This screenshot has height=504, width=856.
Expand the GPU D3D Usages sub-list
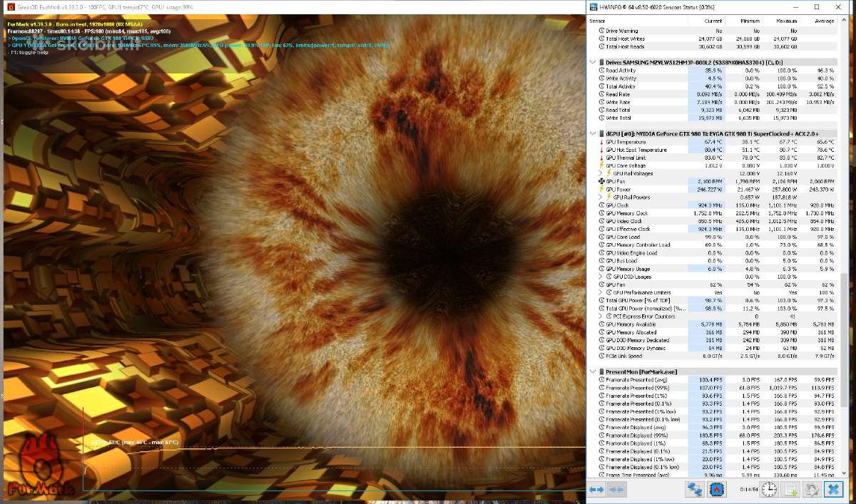click(601, 277)
